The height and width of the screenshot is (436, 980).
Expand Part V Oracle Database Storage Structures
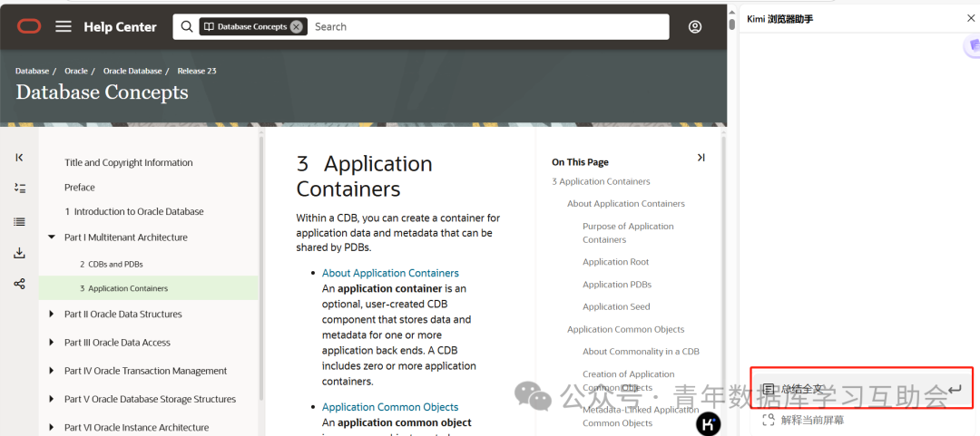pos(51,399)
